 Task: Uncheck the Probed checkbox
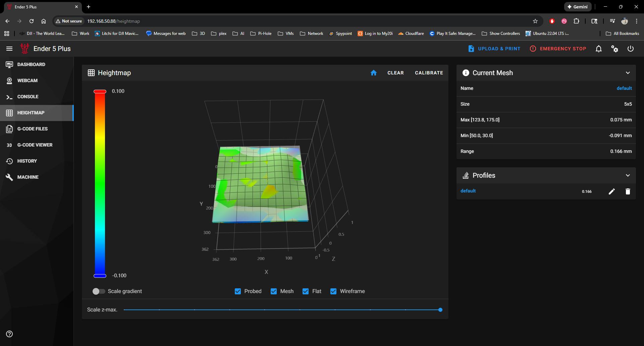tap(238, 291)
